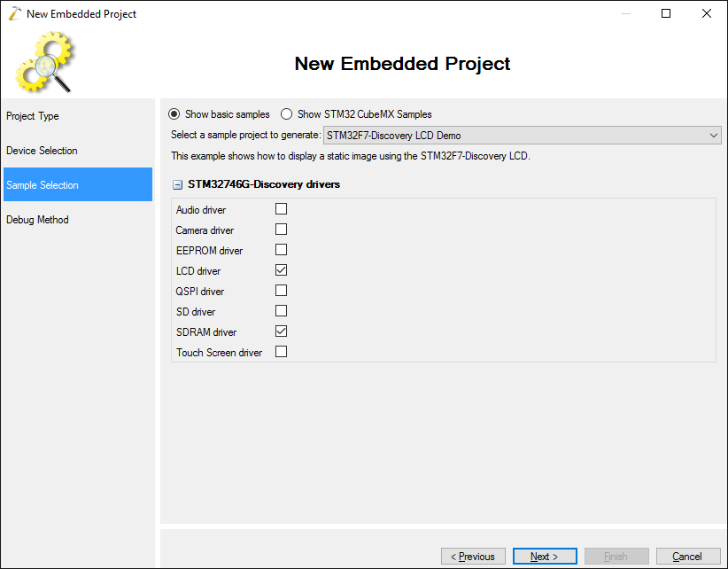The width and height of the screenshot is (728, 569).
Task: Enable the Audio driver checkbox
Action: (281, 209)
